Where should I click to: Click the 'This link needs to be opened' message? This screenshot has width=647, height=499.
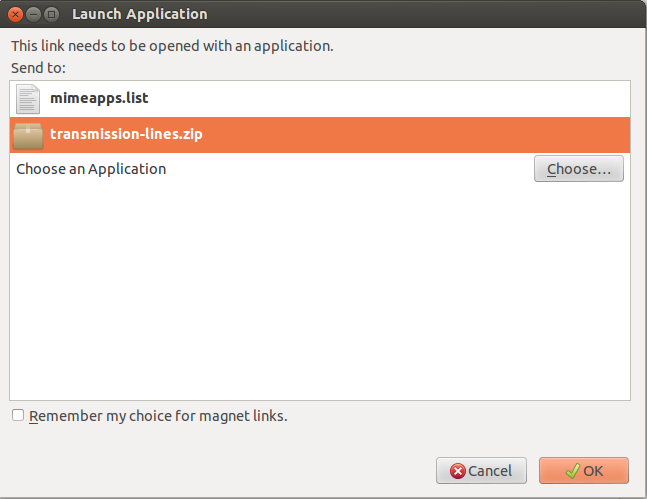tap(171, 46)
